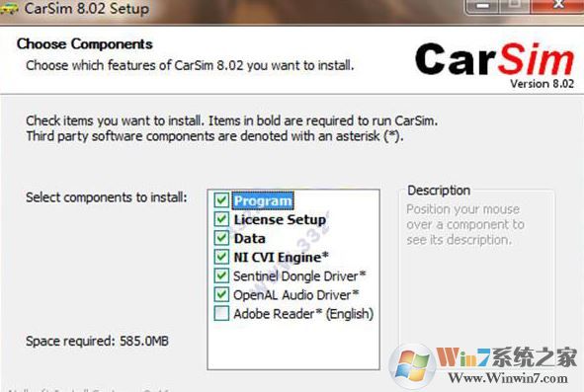Close the CarSim 8.02 Setup window
The height and width of the screenshot is (392, 584).
click(x=557, y=6)
